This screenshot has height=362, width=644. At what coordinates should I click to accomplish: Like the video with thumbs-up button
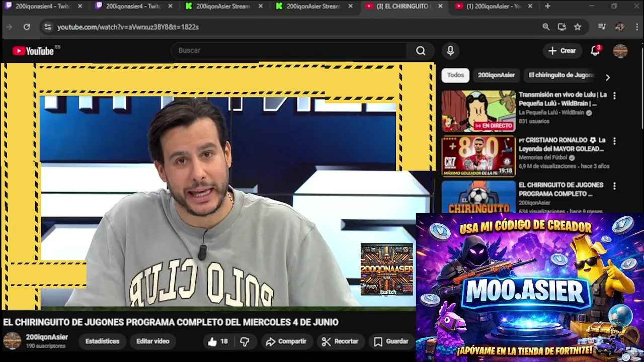tap(217, 341)
